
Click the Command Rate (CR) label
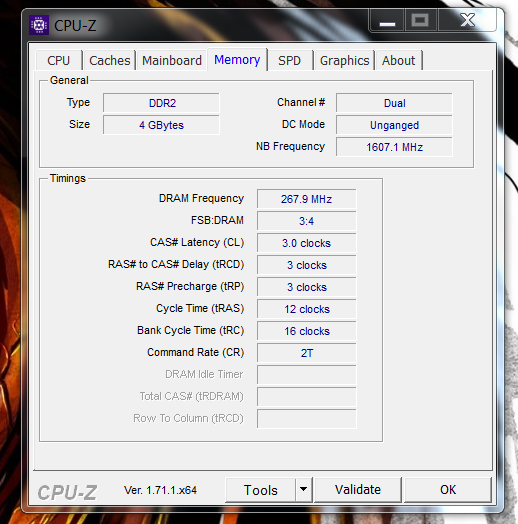tap(196, 352)
